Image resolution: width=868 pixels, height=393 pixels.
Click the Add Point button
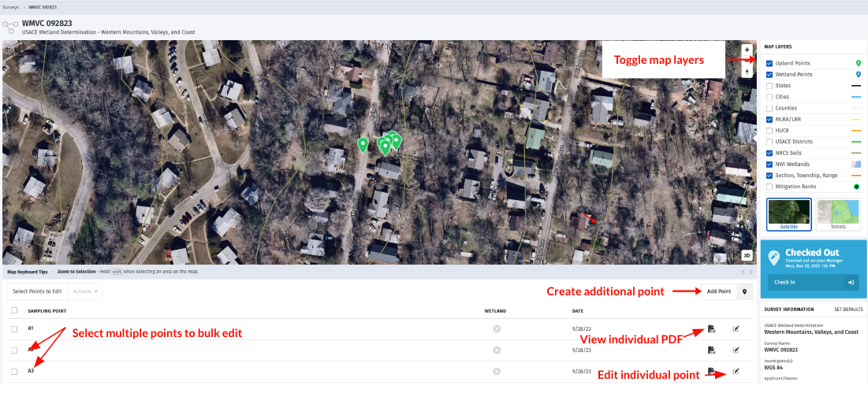(x=718, y=291)
